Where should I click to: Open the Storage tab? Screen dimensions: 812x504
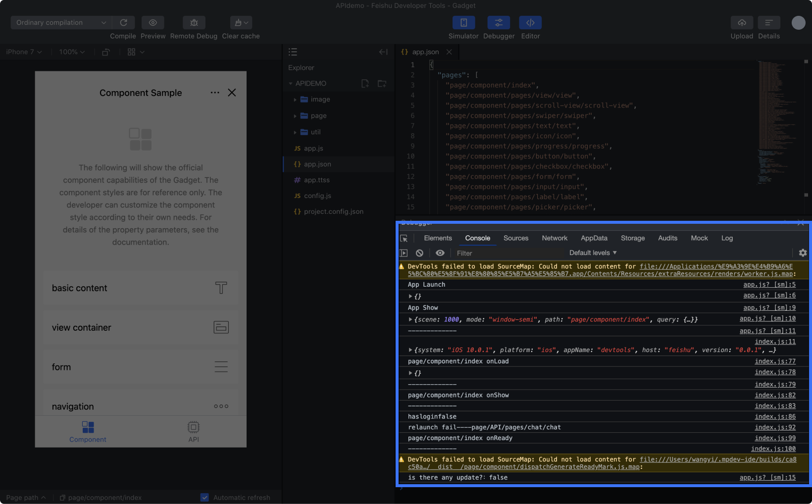tap(633, 238)
